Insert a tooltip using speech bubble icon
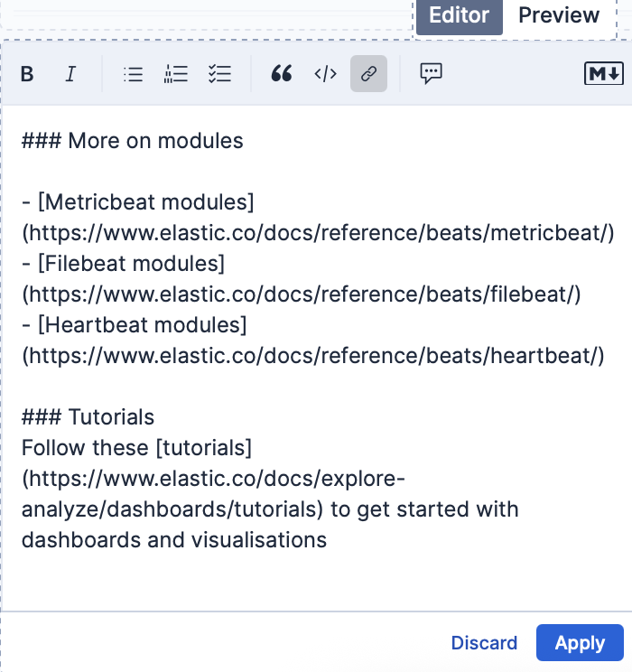The image size is (632, 672). click(431, 74)
